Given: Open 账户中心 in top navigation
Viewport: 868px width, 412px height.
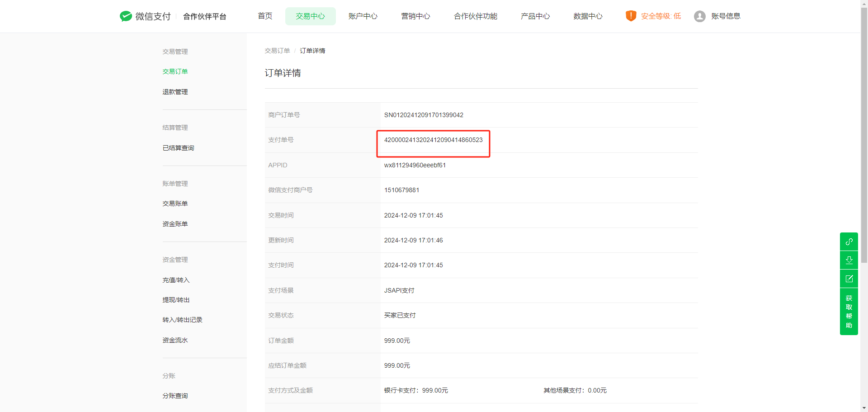Looking at the screenshot, I should (363, 16).
